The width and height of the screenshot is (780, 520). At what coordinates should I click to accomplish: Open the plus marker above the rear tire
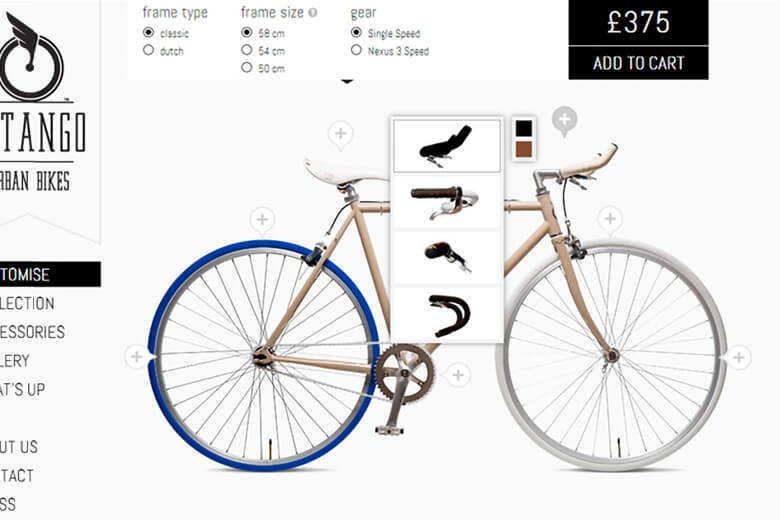click(262, 219)
